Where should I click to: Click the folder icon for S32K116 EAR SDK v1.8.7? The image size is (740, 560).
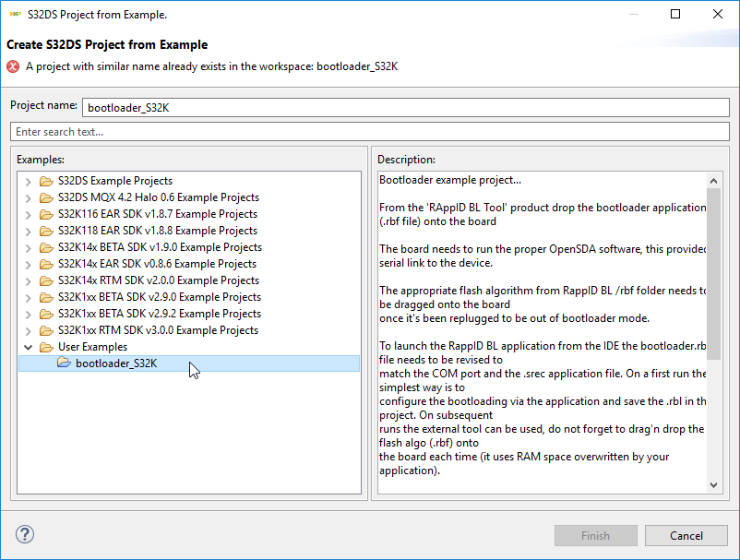point(46,214)
